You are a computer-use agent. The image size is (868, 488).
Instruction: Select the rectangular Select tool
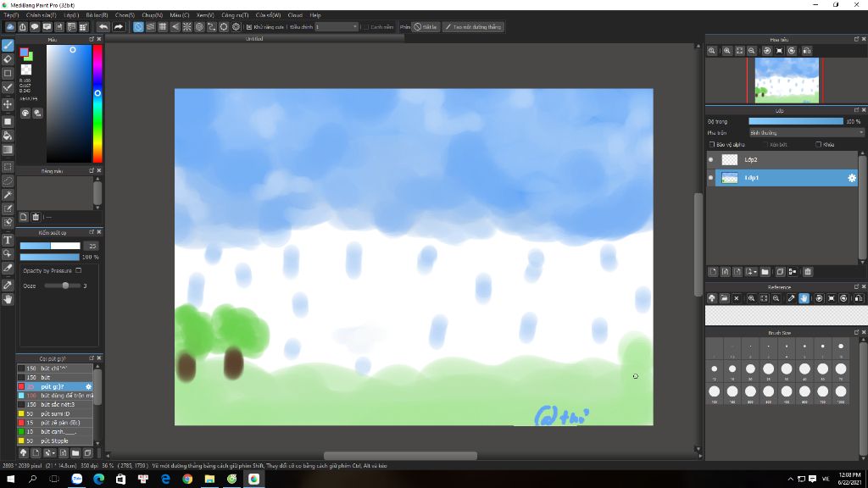[x=8, y=167]
